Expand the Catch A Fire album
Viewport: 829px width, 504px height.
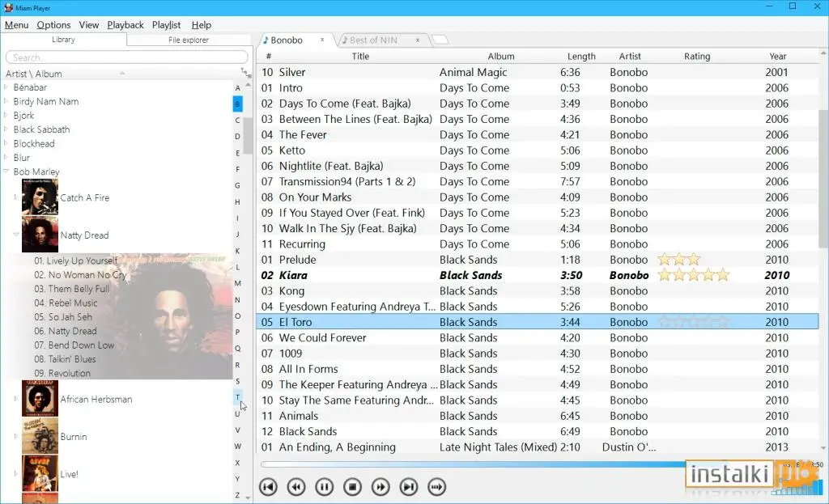pyautogui.click(x=16, y=197)
